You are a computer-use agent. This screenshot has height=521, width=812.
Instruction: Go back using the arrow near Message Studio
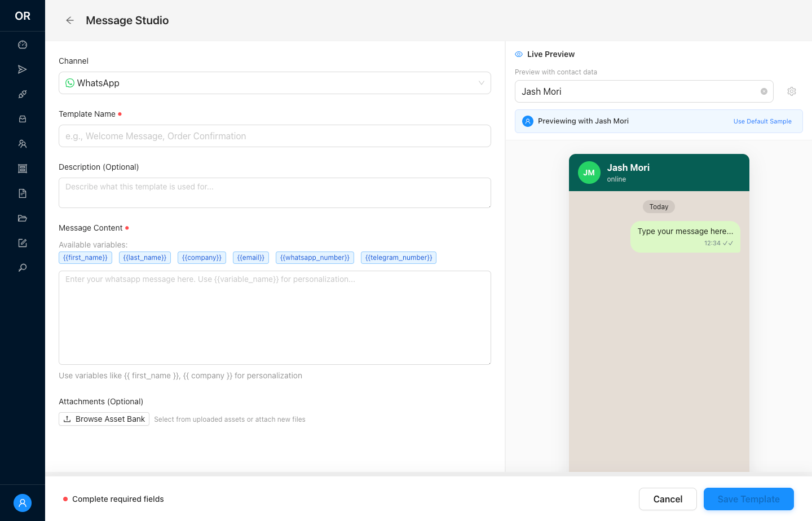[x=69, y=20]
